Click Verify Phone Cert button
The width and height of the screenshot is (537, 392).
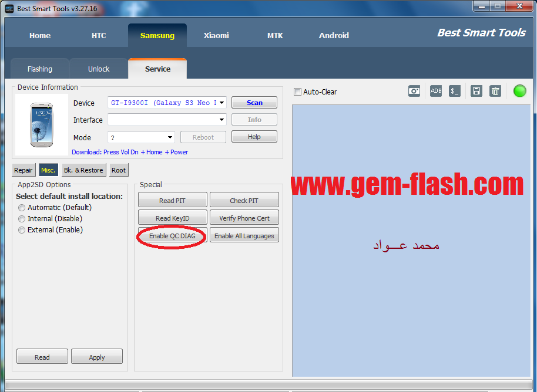click(244, 218)
